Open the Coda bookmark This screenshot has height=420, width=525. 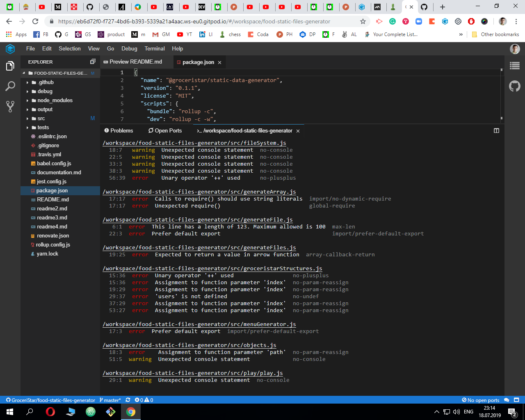[258, 34]
